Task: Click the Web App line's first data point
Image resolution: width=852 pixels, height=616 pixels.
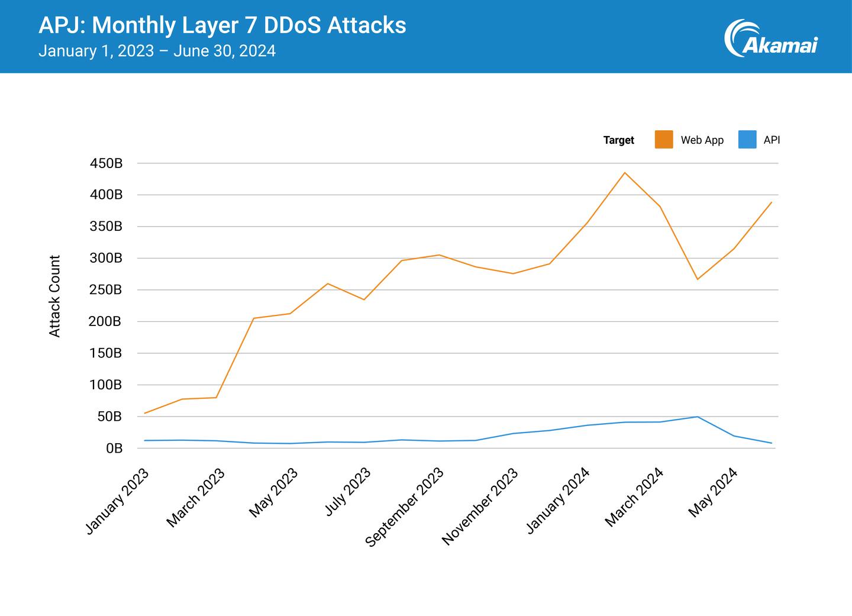Action: [145, 413]
